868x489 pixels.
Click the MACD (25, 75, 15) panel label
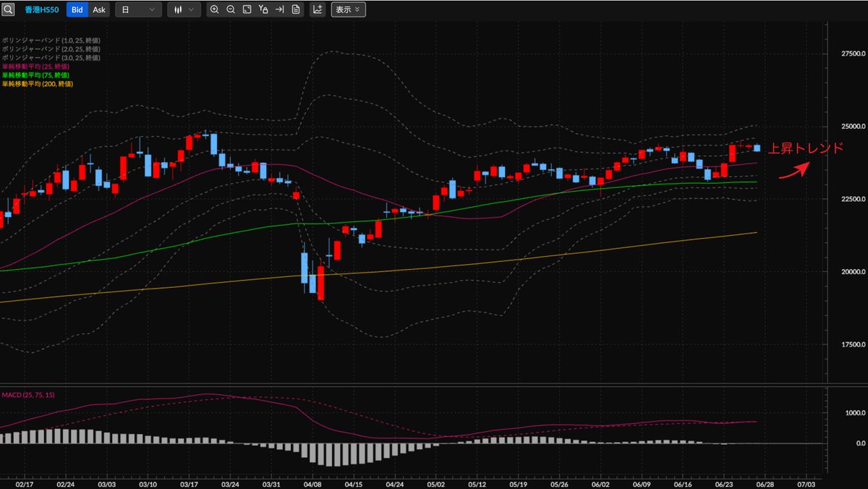28,395
